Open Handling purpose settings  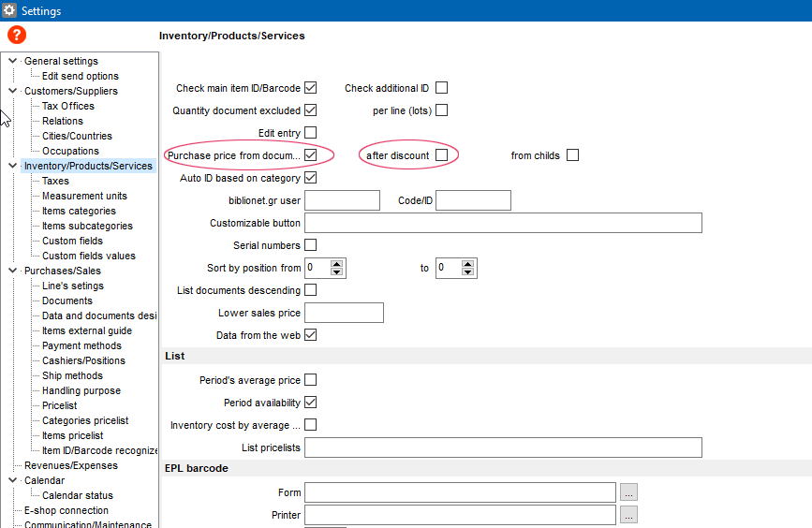click(81, 390)
